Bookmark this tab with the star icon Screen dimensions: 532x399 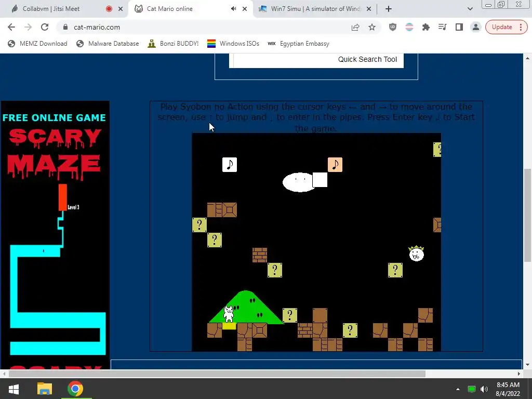click(x=372, y=27)
